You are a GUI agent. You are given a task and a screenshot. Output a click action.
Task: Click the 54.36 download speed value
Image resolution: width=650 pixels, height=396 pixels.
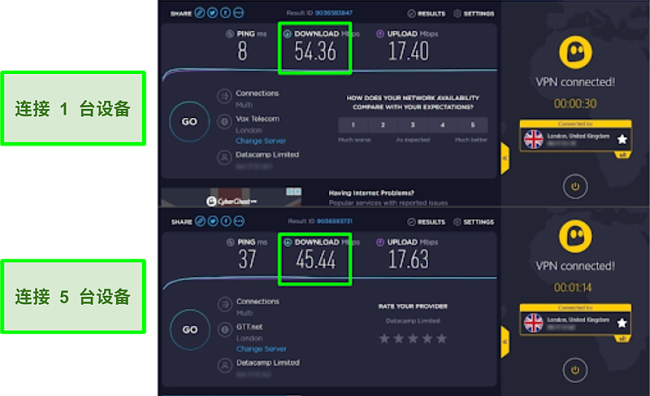(315, 52)
